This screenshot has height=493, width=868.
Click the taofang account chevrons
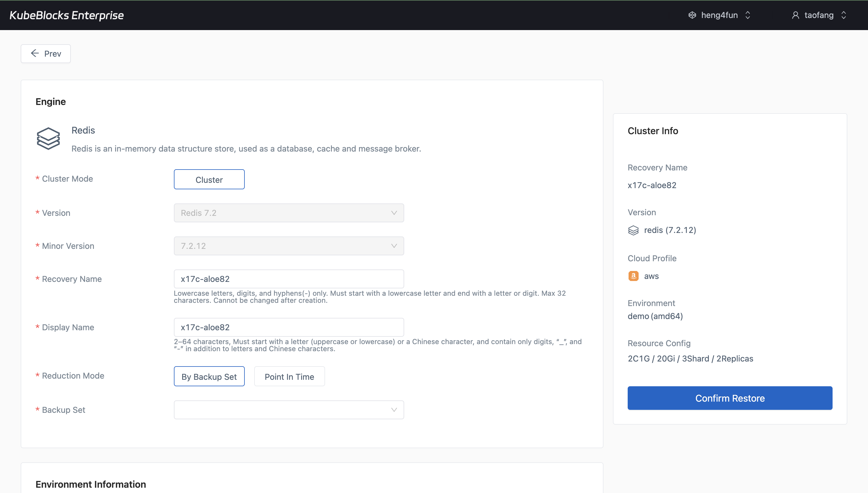843,15
